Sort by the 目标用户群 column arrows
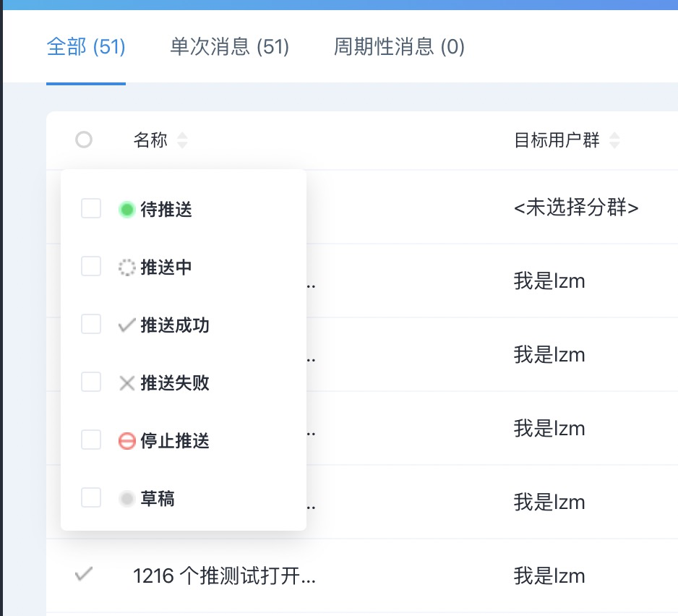The width and height of the screenshot is (678, 616). [x=614, y=140]
